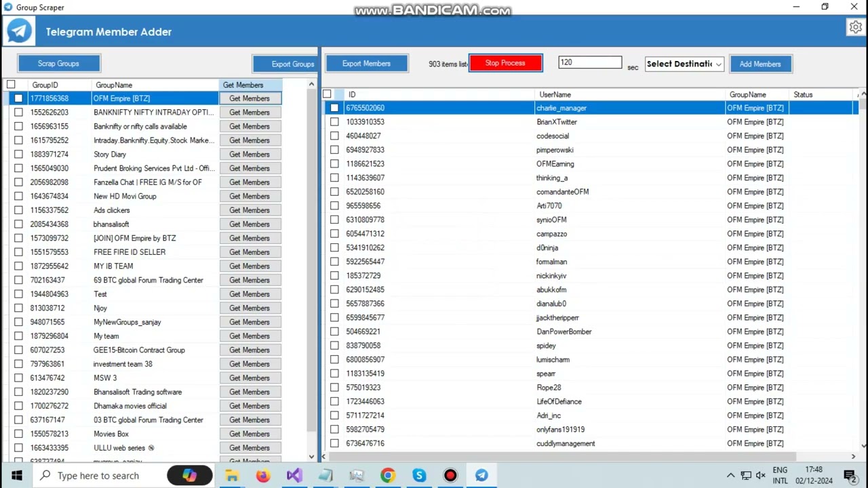The image size is (868, 488).
Task: Click the Scrap Groups button
Action: tap(58, 64)
